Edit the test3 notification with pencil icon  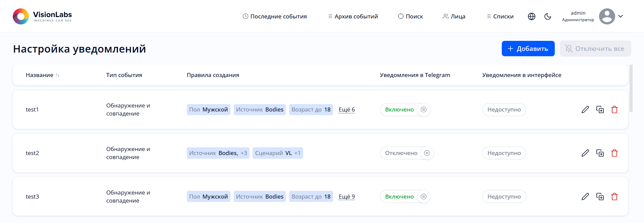point(585,197)
